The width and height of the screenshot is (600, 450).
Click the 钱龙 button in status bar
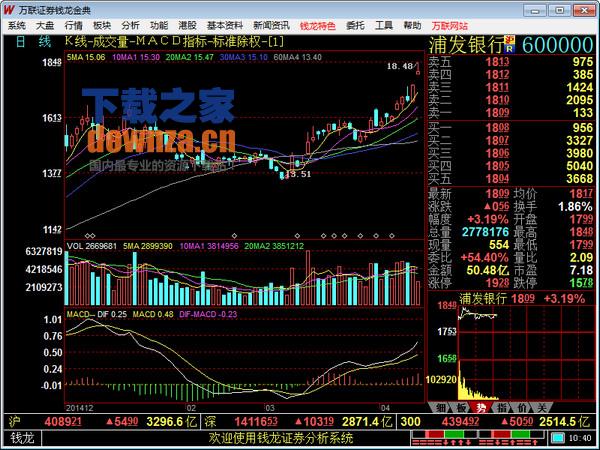(22, 438)
